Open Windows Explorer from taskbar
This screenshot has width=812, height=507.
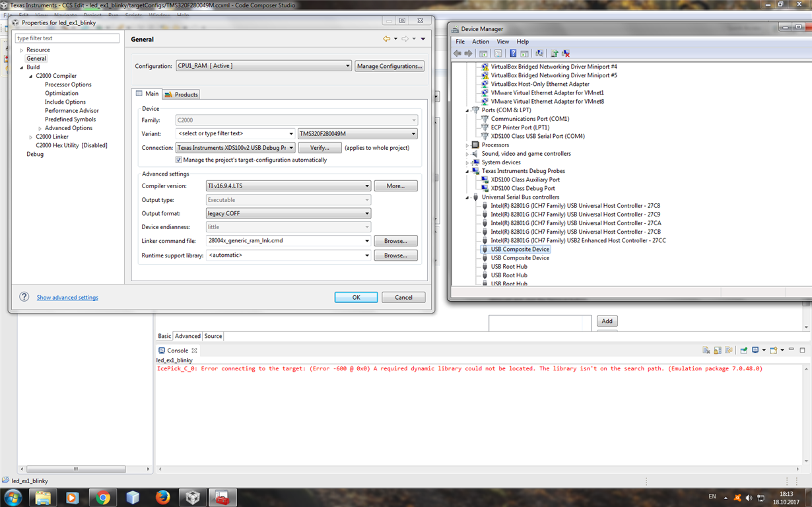(x=43, y=497)
